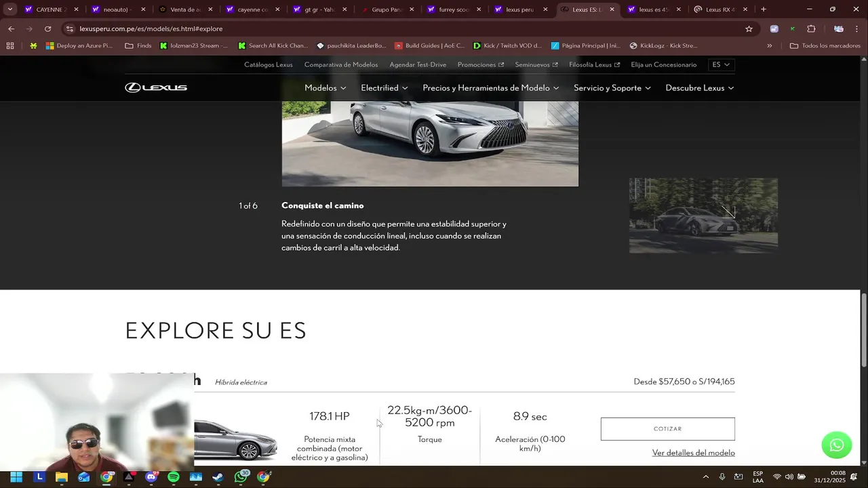This screenshot has height=488, width=868.
Task: Expand the Modelos menu
Action: 325,88
